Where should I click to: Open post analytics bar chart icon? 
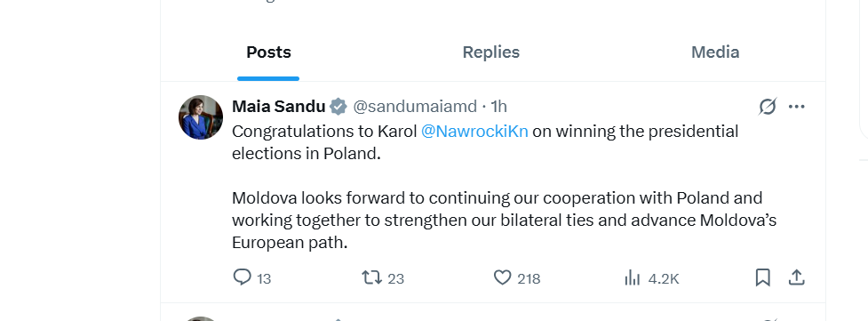coord(633,277)
